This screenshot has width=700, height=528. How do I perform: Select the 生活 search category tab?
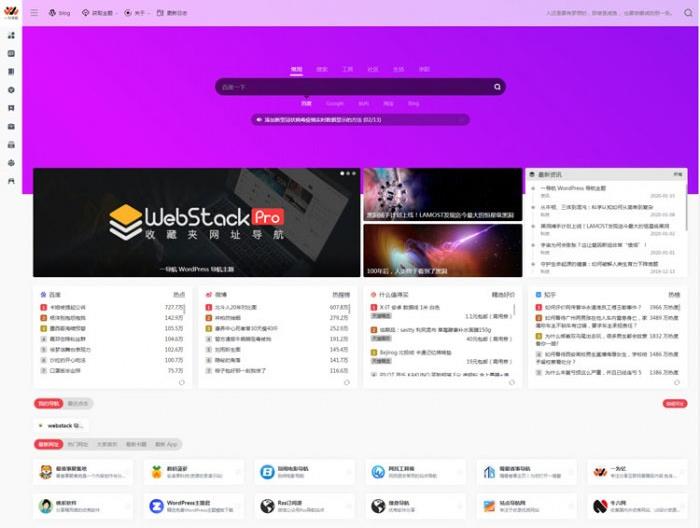pyautogui.click(x=398, y=69)
